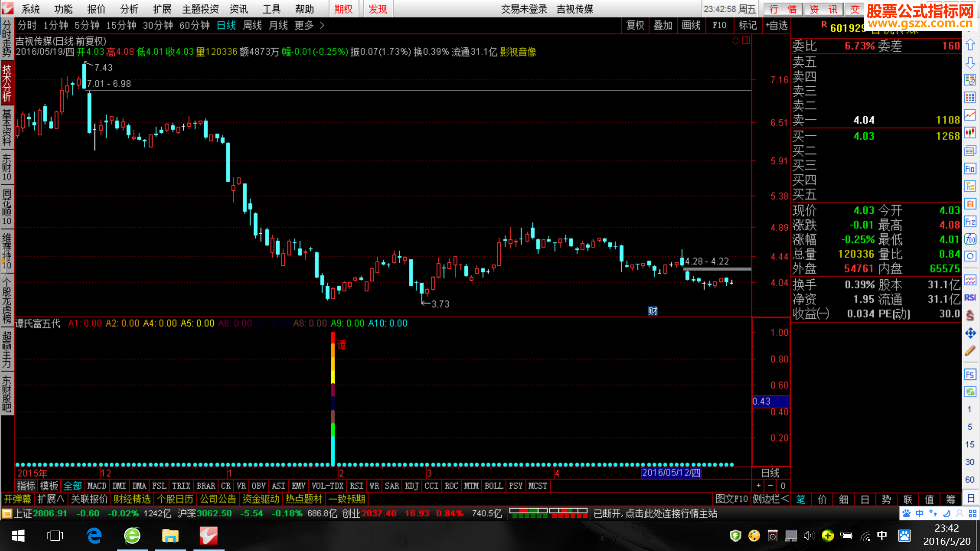
Task: Click the F5 icon in right toolbar
Action: 970,374
